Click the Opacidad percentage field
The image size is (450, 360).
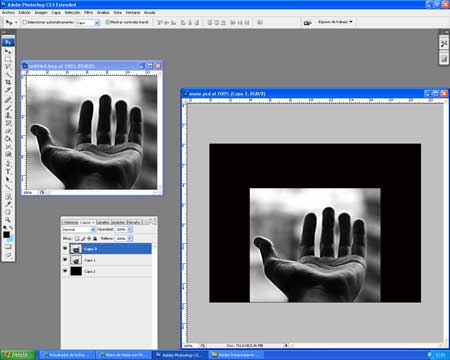(x=121, y=230)
